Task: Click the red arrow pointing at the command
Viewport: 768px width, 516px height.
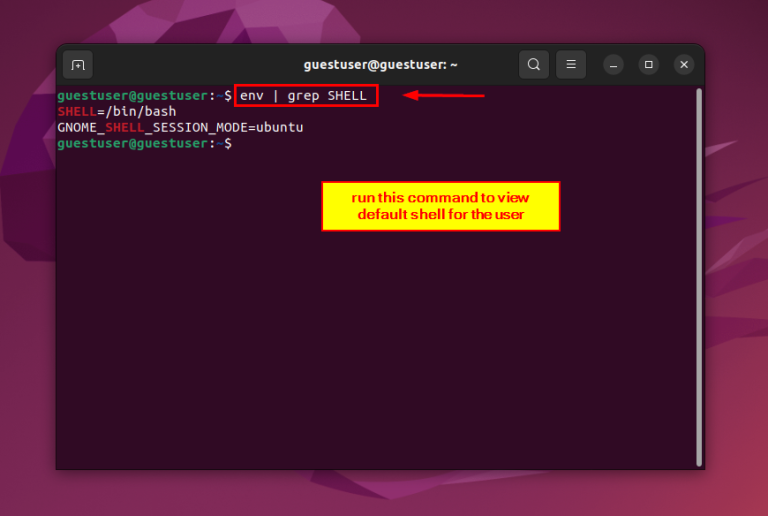Action: pyautogui.click(x=444, y=96)
